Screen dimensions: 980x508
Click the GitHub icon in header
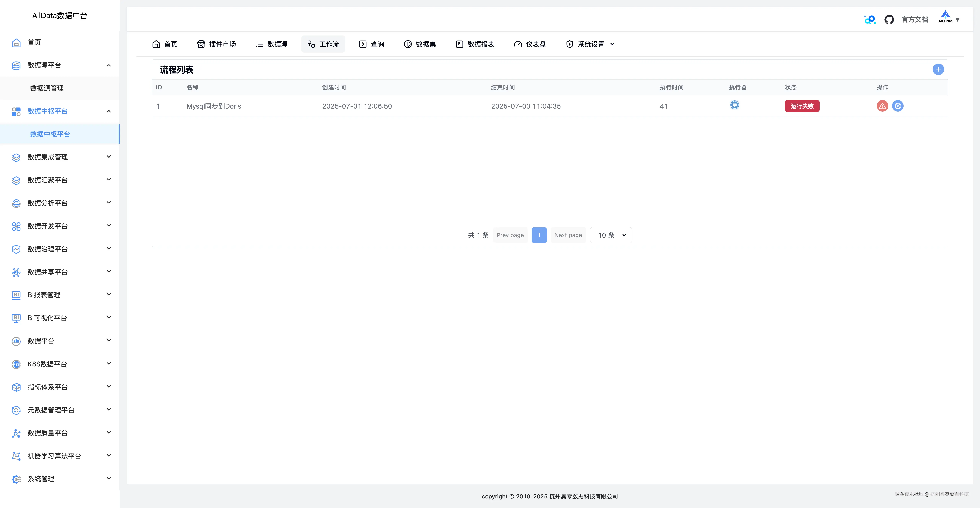889,19
